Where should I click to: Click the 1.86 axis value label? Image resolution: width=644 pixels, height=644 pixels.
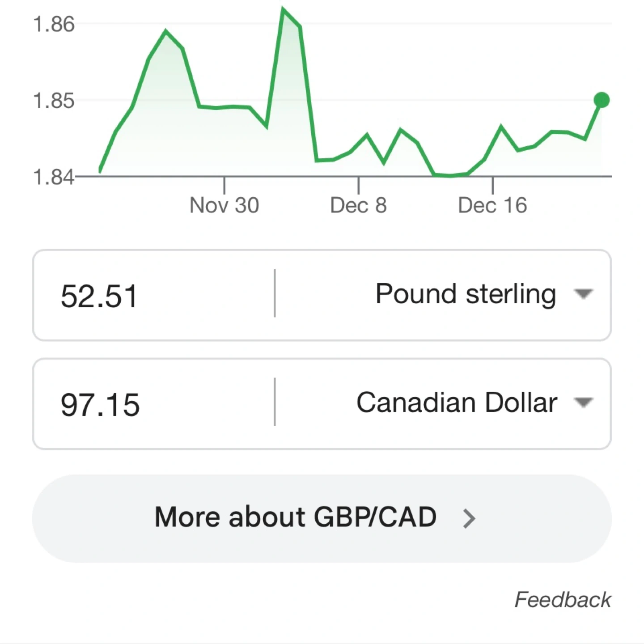(x=54, y=24)
